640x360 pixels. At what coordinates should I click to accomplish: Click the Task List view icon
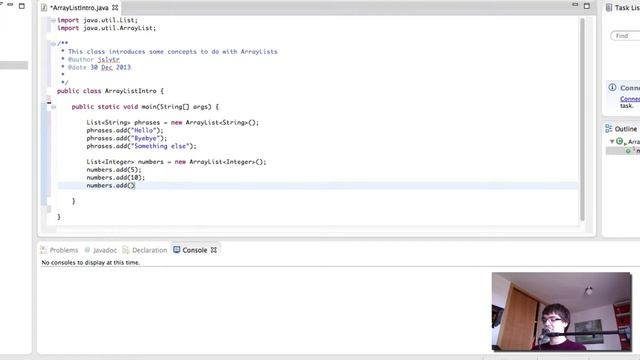pyautogui.click(x=609, y=7)
